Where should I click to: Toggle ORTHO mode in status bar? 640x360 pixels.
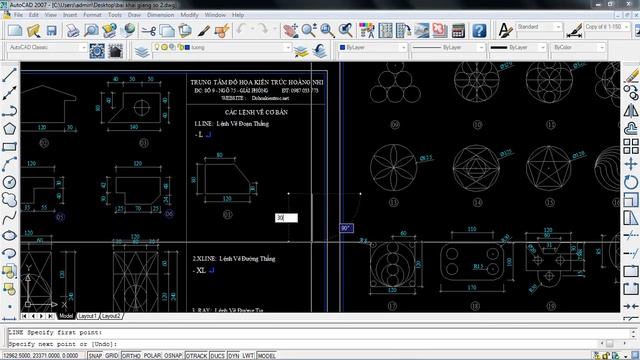point(131,356)
